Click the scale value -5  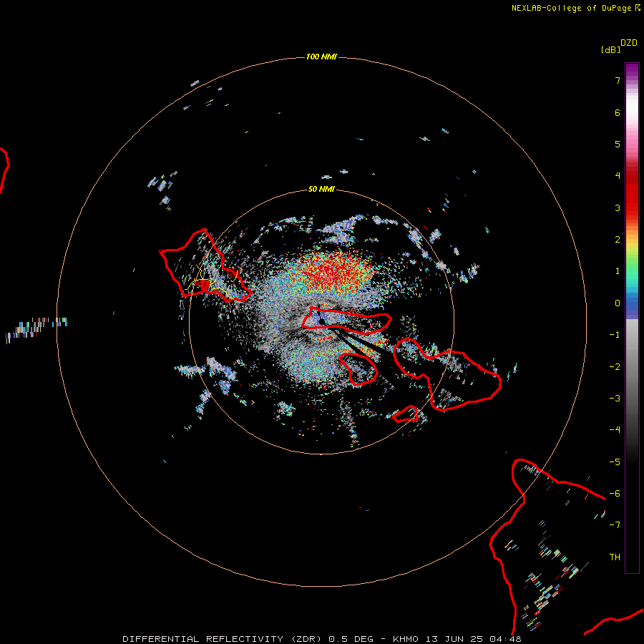[615, 462]
